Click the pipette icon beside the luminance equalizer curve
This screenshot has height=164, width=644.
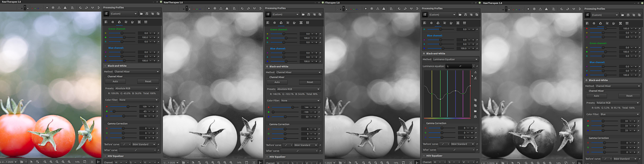(x=475, y=72)
